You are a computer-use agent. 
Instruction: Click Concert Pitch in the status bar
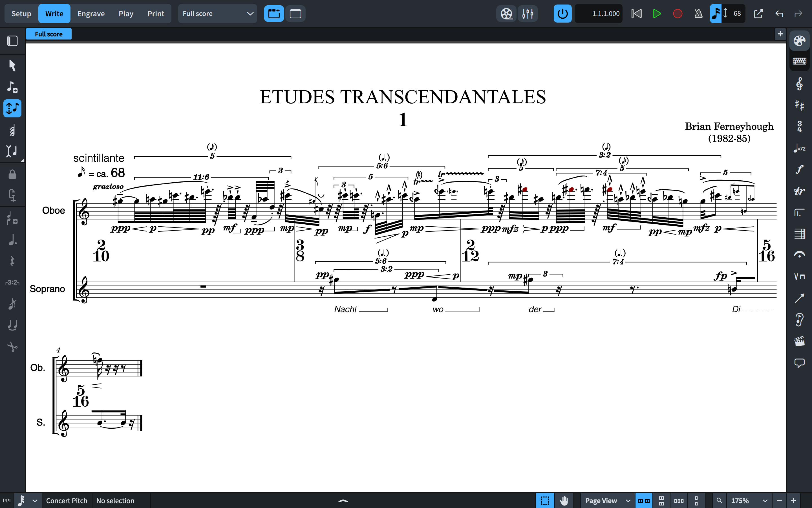tap(67, 501)
